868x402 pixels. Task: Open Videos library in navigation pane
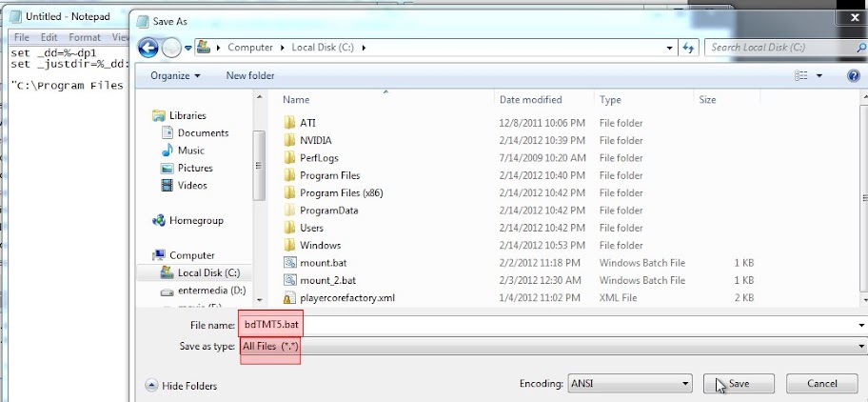(192, 186)
